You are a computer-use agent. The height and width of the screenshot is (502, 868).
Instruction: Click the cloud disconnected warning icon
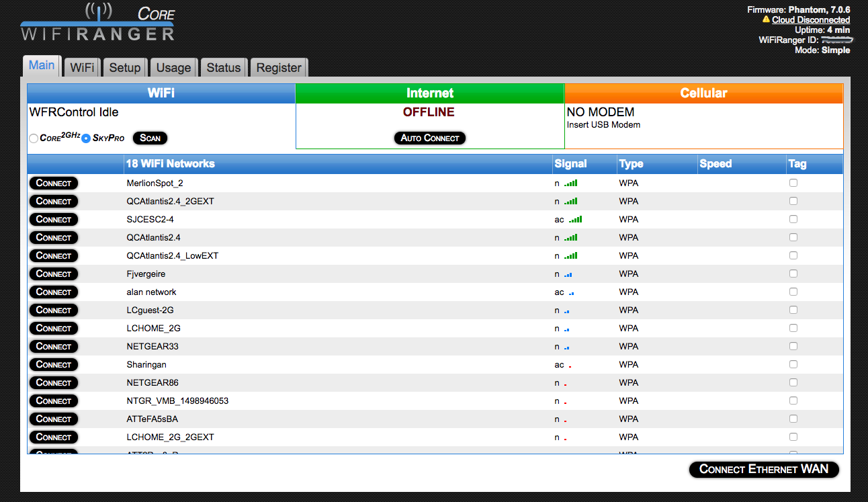pos(766,19)
